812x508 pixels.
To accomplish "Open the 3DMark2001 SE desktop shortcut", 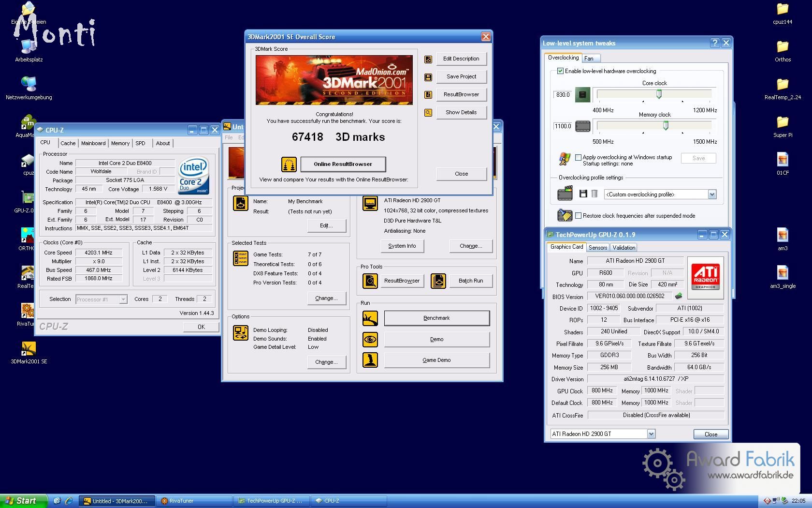I will coord(29,353).
